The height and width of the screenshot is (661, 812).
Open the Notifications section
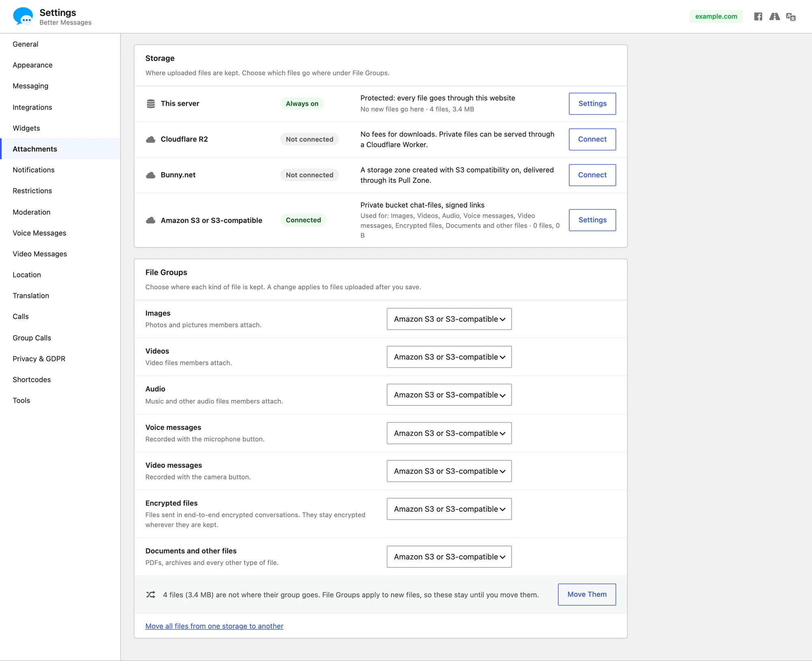coord(60,170)
